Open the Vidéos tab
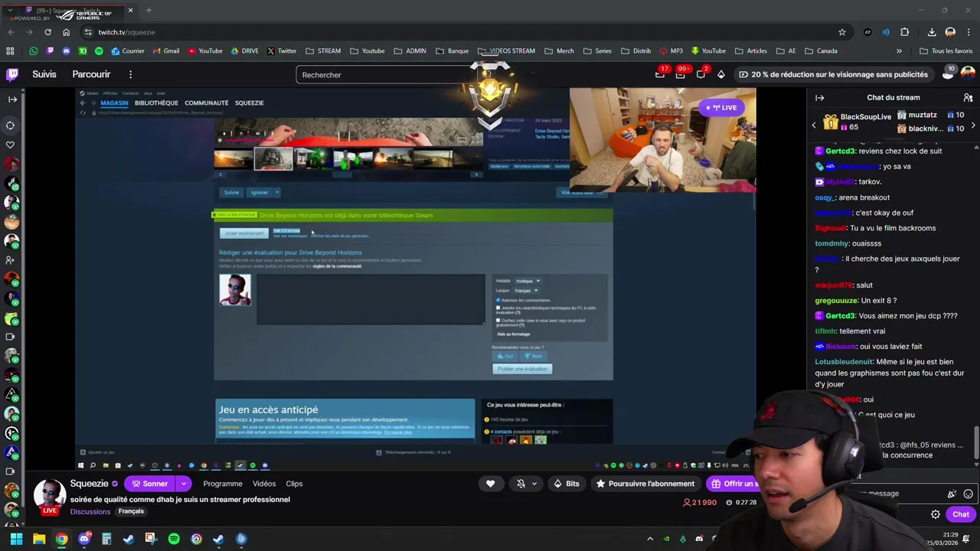Viewport: 980px width, 551px height. tap(264, 484)
